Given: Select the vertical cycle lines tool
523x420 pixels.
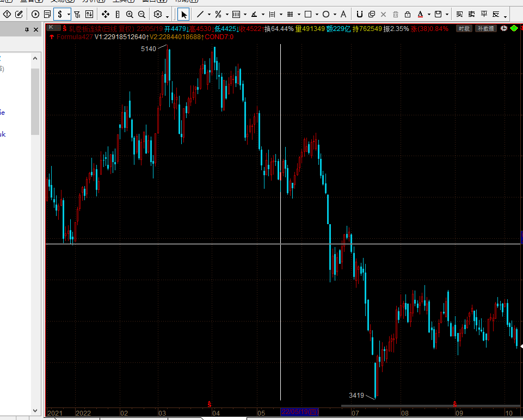Looking at the screenshot, I should pos(236,14).
